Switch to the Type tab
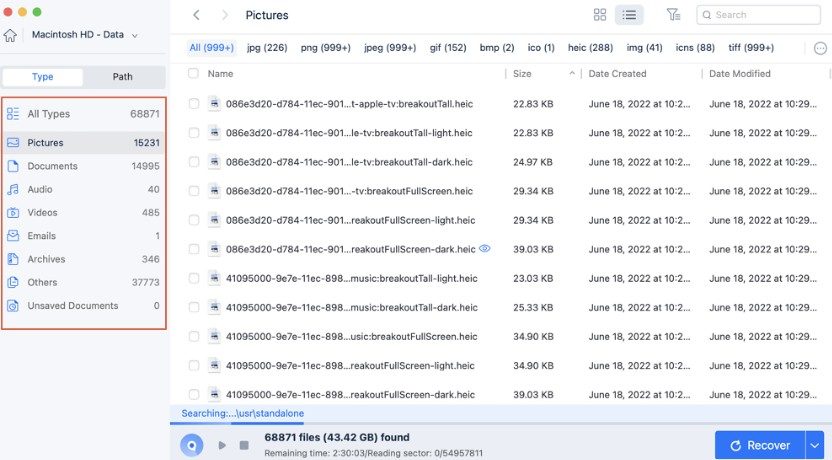 coord(42,77)
